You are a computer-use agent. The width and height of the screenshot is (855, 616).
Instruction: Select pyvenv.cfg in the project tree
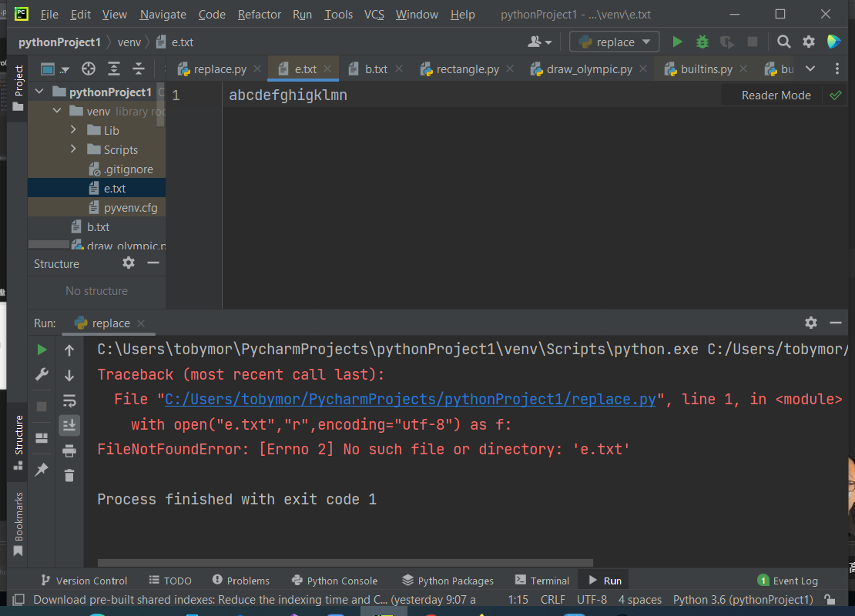point(96,208)
